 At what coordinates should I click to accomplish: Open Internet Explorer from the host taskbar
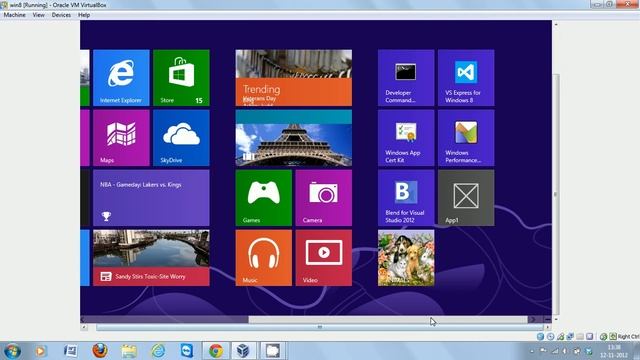point(158,351)
